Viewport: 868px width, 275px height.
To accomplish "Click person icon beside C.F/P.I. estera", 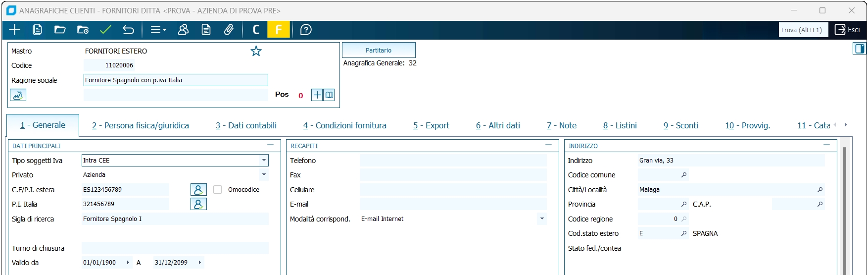I will click(x=198, y=189).
